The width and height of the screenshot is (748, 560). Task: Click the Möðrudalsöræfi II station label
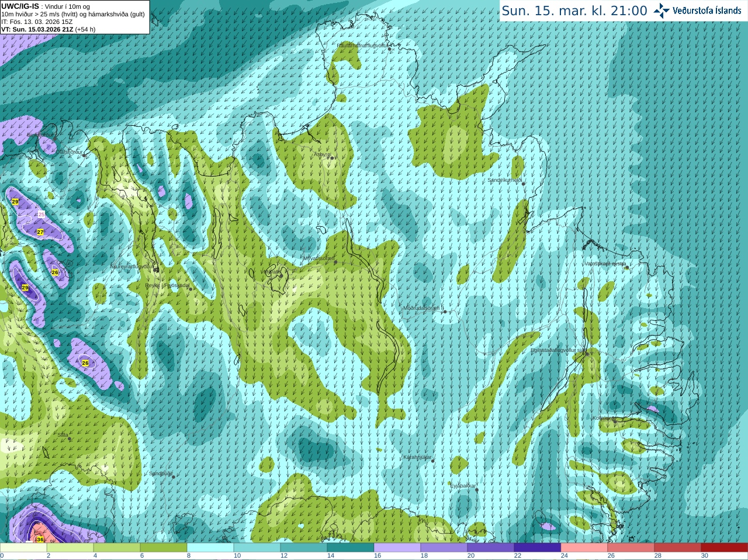[x=423, y=307]
